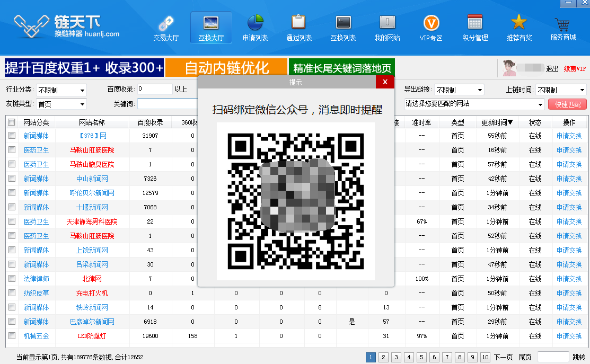Open the 自动内链优化 orange banner

click(226, 68)
